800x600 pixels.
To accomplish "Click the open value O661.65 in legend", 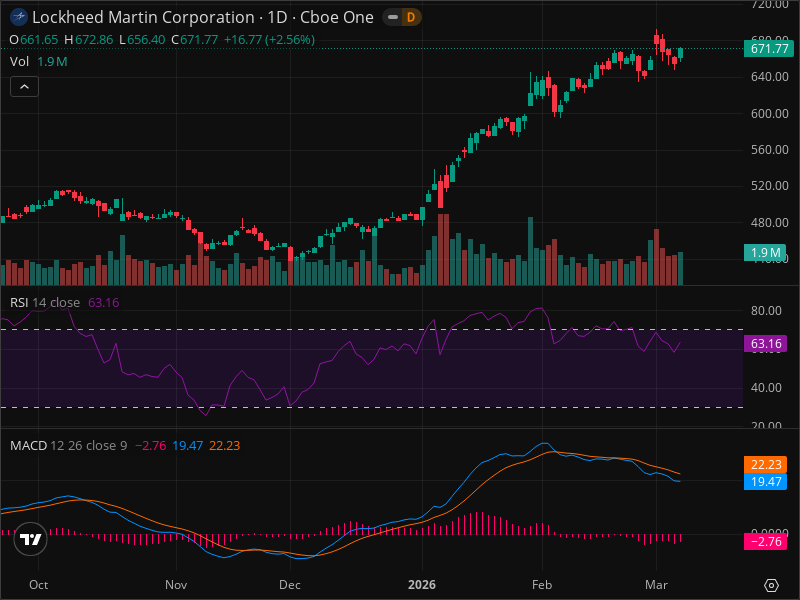I will [34, 40].
